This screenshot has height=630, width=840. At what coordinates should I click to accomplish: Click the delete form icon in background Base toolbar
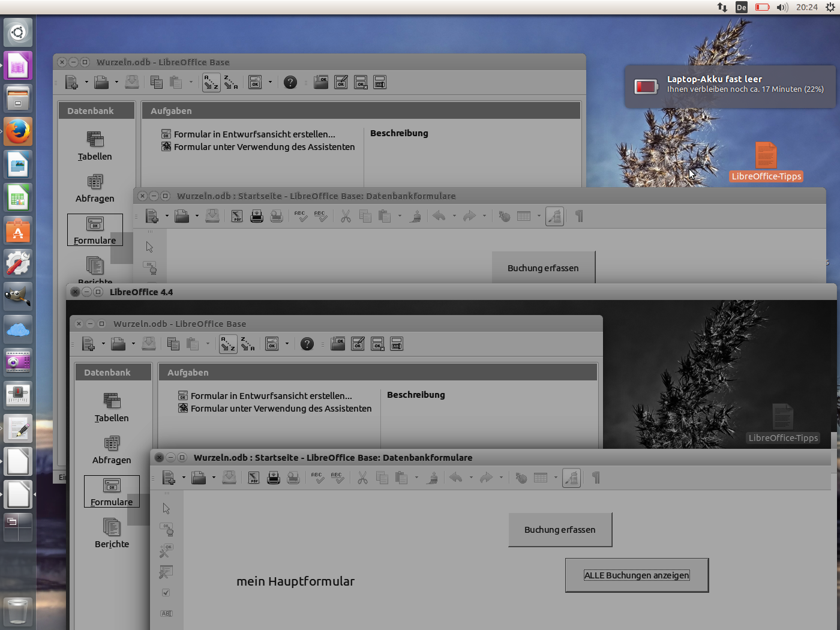point(361,82)
